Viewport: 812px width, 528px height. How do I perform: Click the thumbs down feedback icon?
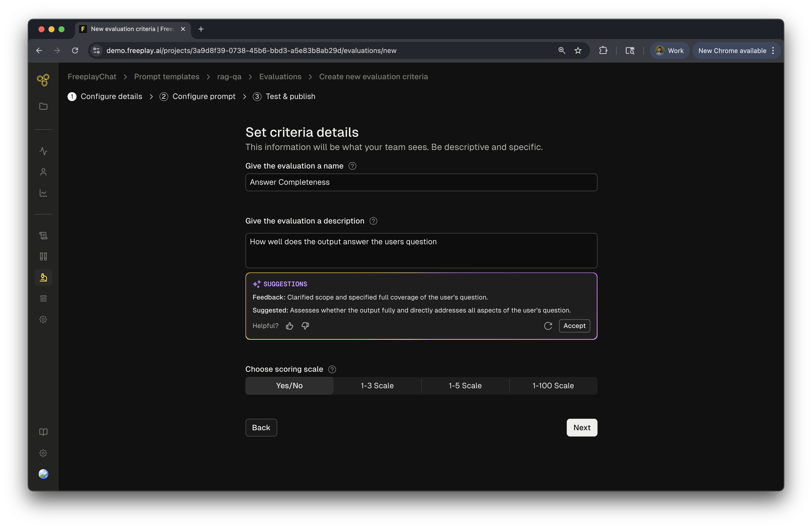click(305, 326)
